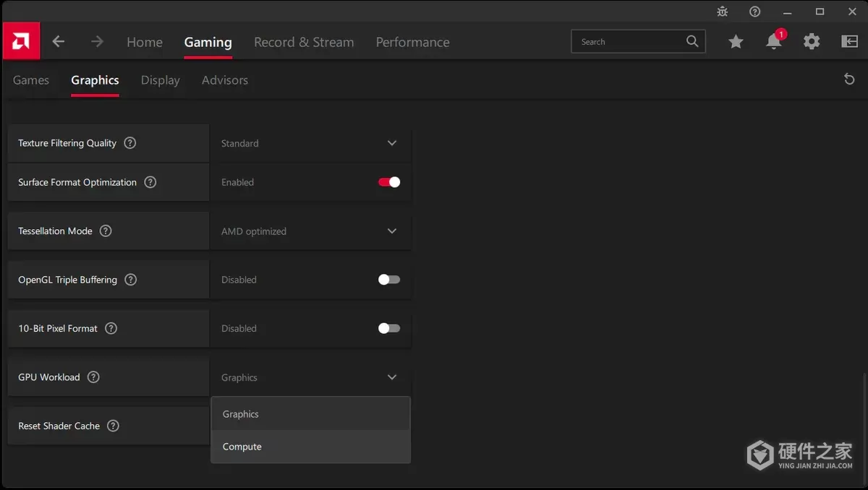The width and height of the screenshot is (868, 490).
Task: Show help for GPU Workload
Action: point(93,377)
